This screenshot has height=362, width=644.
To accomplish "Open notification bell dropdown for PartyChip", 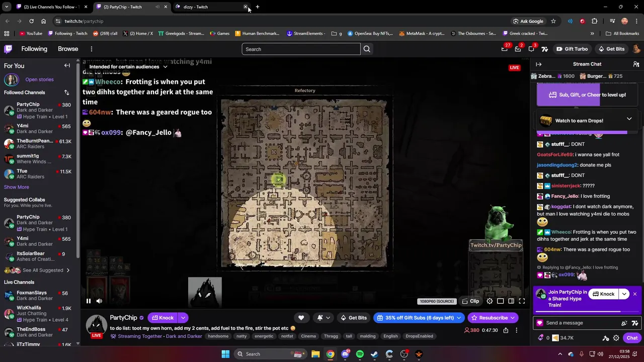I will pyautogui.click(x=324, y=318).
